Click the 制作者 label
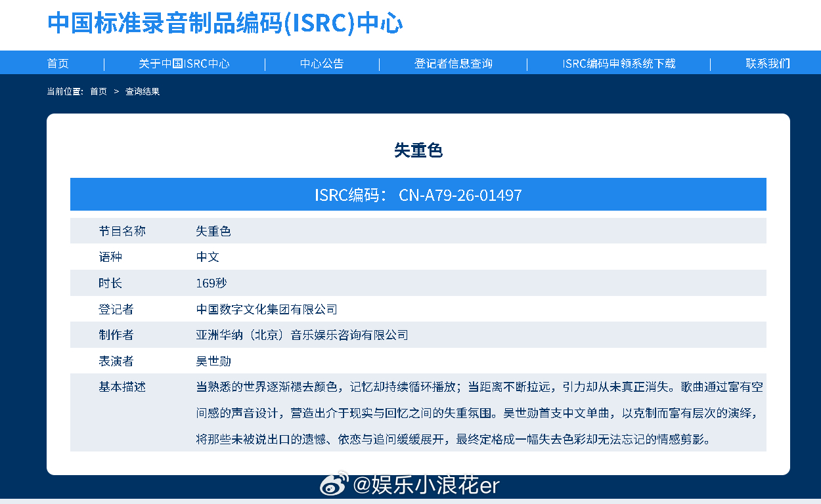Screen dimensions: 821x504 click(x=116, y=335)
